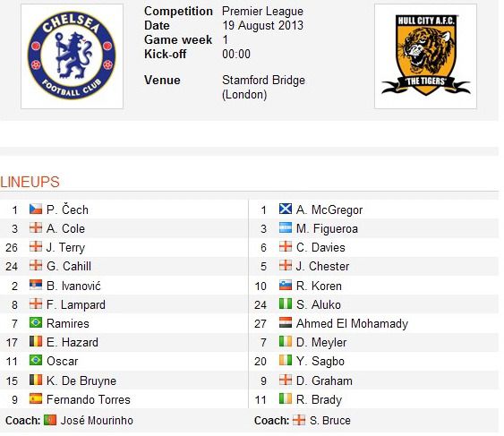This screenshot has height=436, width=504.
Task: Click the Slovenian flag beside R. Koren
Action: 286,286
